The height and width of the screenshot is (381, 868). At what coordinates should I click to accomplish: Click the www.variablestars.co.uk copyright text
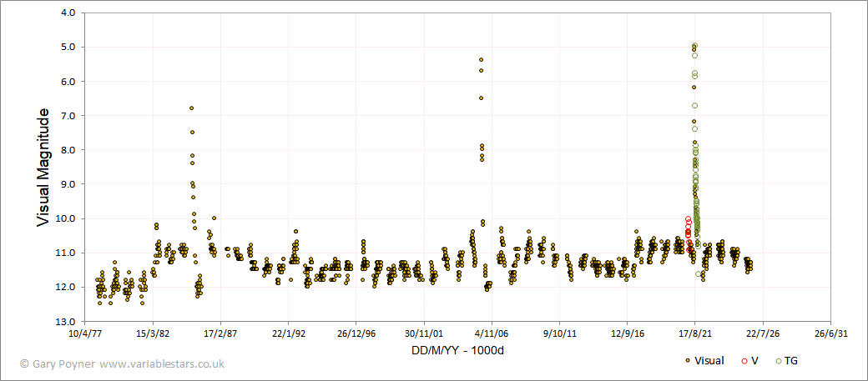162,363
